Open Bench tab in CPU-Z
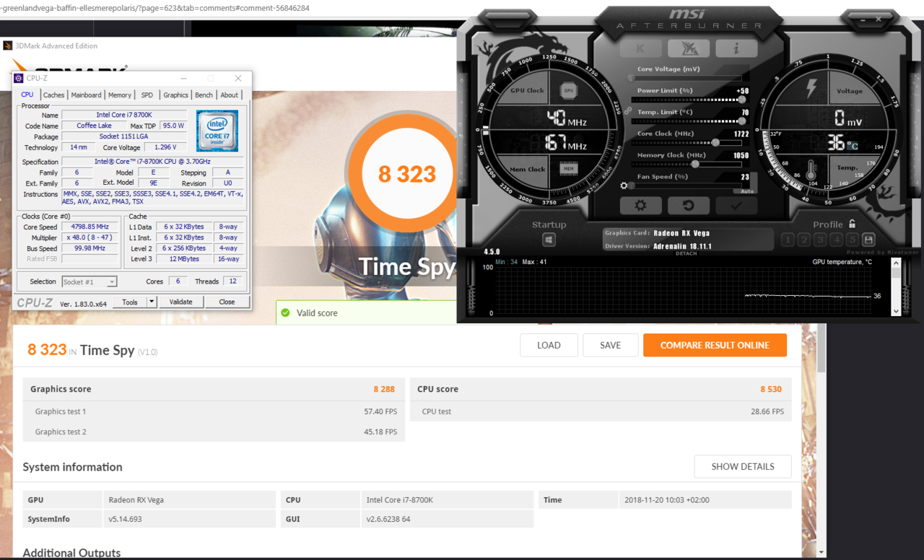924x560 pixels. pos(204,95)
